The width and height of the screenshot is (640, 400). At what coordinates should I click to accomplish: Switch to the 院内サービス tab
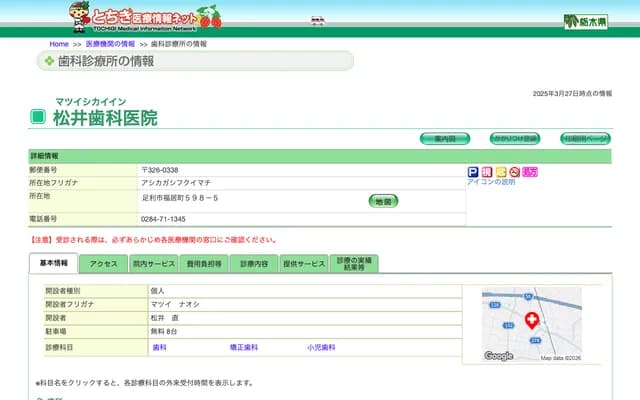(x=153, y=264)
